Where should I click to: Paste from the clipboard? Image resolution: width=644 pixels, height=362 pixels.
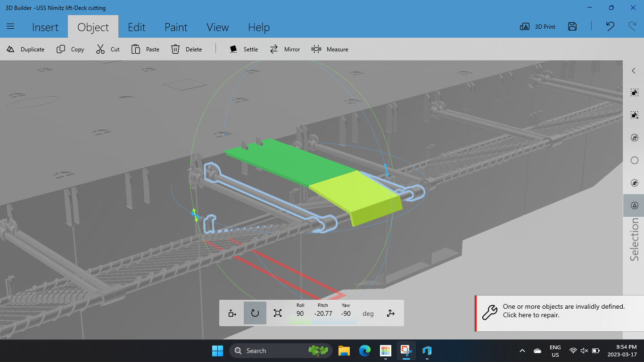[145, 49]
